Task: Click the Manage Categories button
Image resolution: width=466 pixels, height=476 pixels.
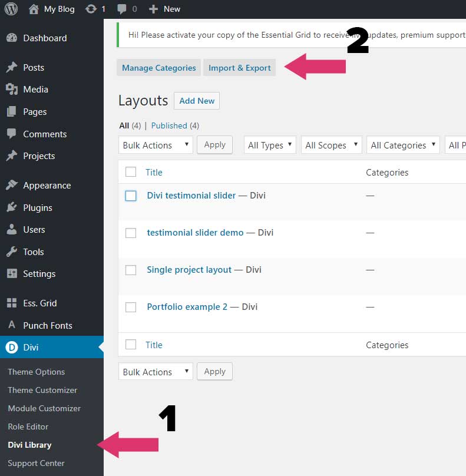Action: pos(159,68)
